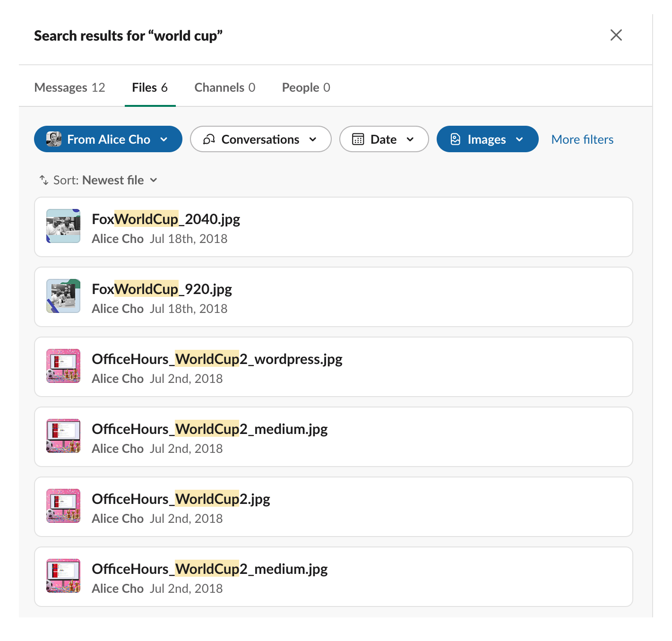
Task: Click the OfficeHours_WorldCup2.jpg file name
Action: point(181,499)
